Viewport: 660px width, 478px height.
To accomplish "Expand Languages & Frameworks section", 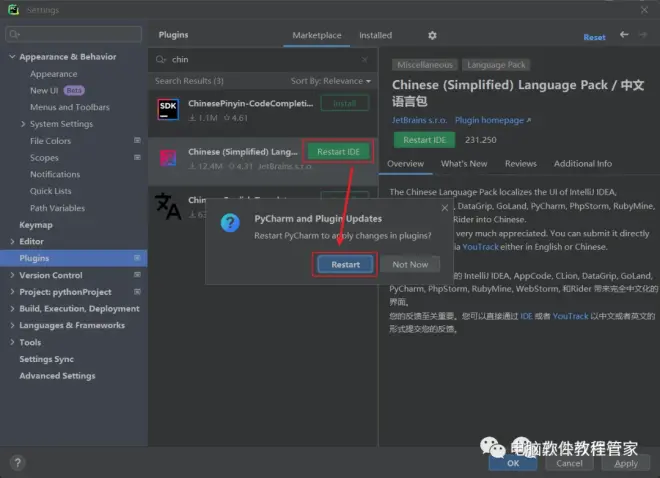I will tap(12, 326).
